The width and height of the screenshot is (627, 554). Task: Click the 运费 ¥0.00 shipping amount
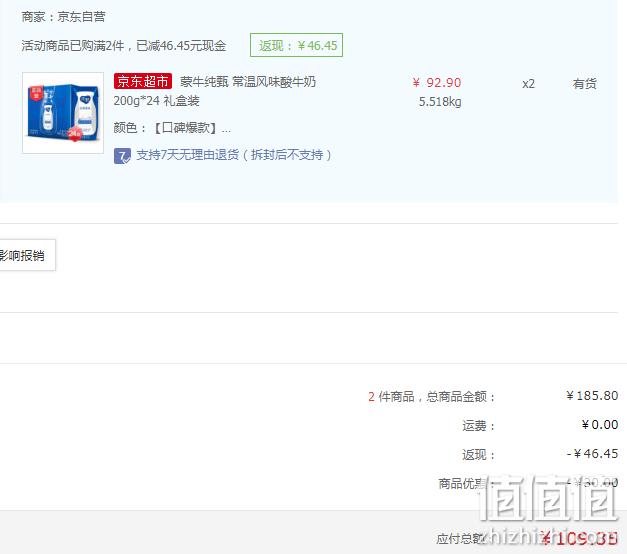[600, 424]
